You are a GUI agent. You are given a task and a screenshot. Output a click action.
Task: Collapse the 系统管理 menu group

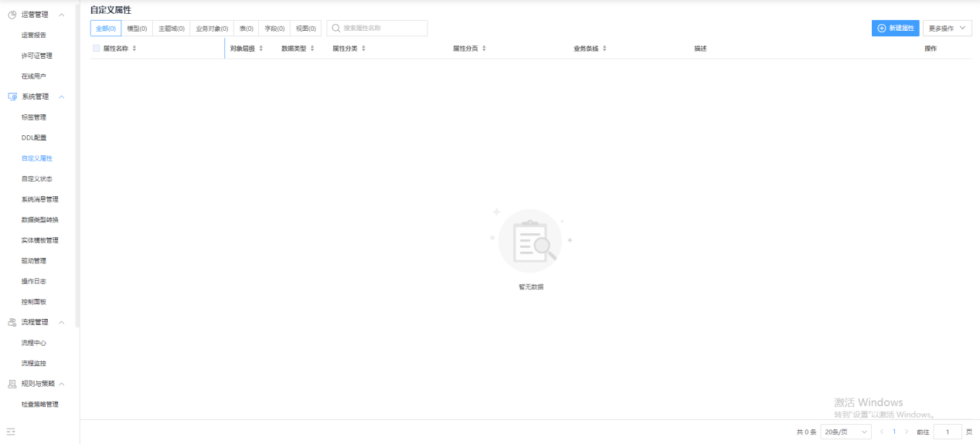[62, 97]
